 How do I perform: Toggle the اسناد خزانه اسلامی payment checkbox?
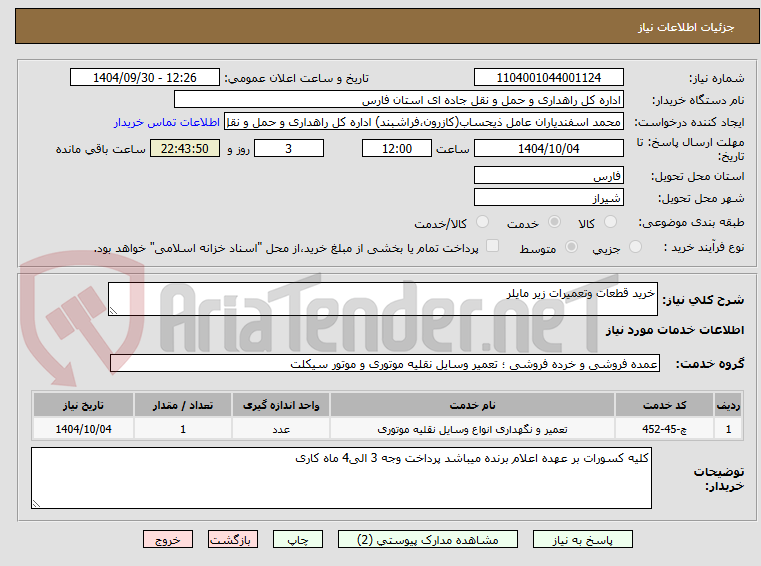[493, 246]
